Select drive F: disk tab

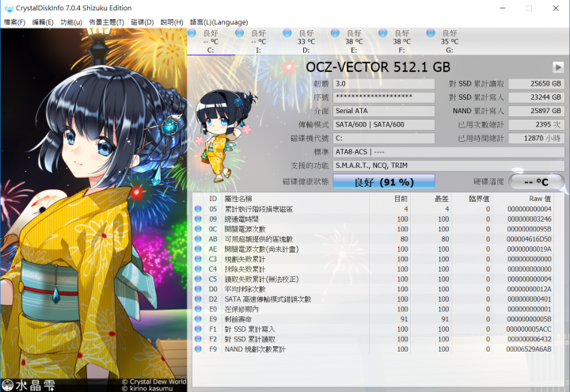point(401,41)
